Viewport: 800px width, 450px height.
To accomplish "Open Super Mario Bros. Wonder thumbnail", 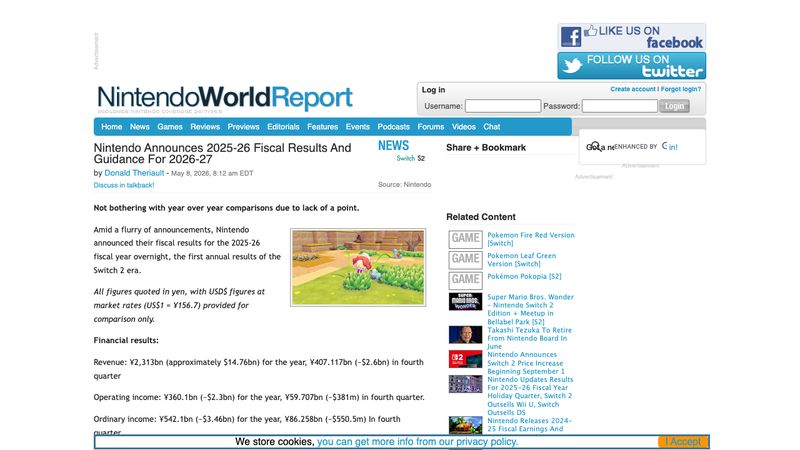I will pos(465,302).
